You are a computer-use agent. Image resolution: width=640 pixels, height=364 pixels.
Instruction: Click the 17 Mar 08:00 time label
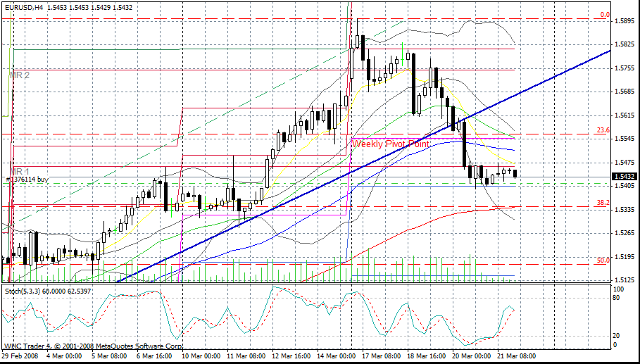point(380,356)
